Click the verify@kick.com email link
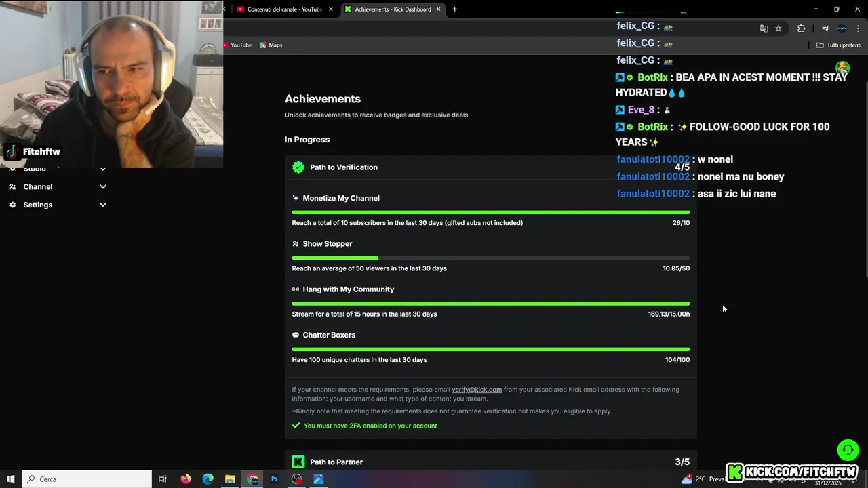This screenshot has height=488, width=868. coord(477,390)
